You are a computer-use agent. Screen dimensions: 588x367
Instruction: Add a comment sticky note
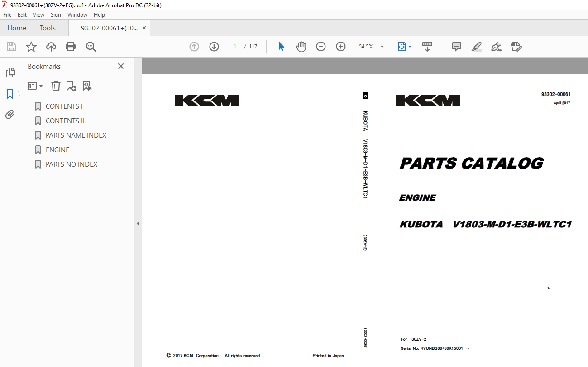(x=457, y=47)
